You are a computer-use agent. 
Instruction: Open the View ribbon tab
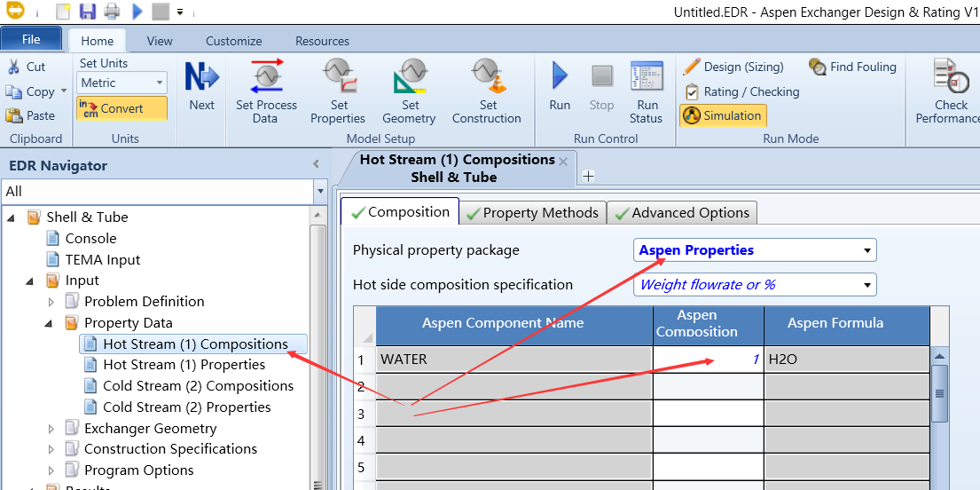click(160, 41)
